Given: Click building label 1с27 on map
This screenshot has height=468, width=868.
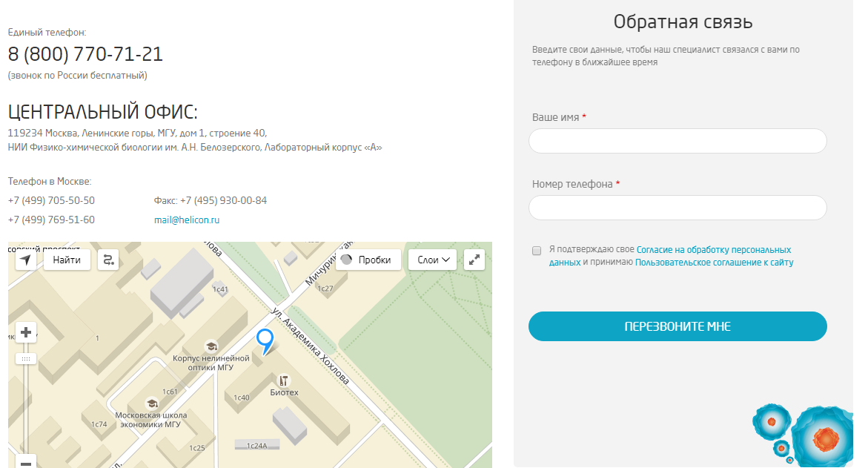Looking at the screenshot, I should point(325,289).
